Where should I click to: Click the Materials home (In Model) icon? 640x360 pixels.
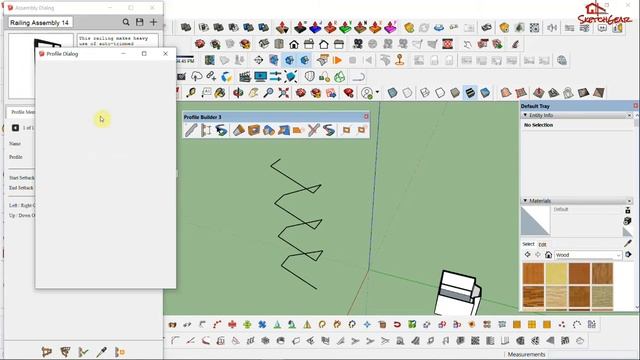tap(549, 255)
